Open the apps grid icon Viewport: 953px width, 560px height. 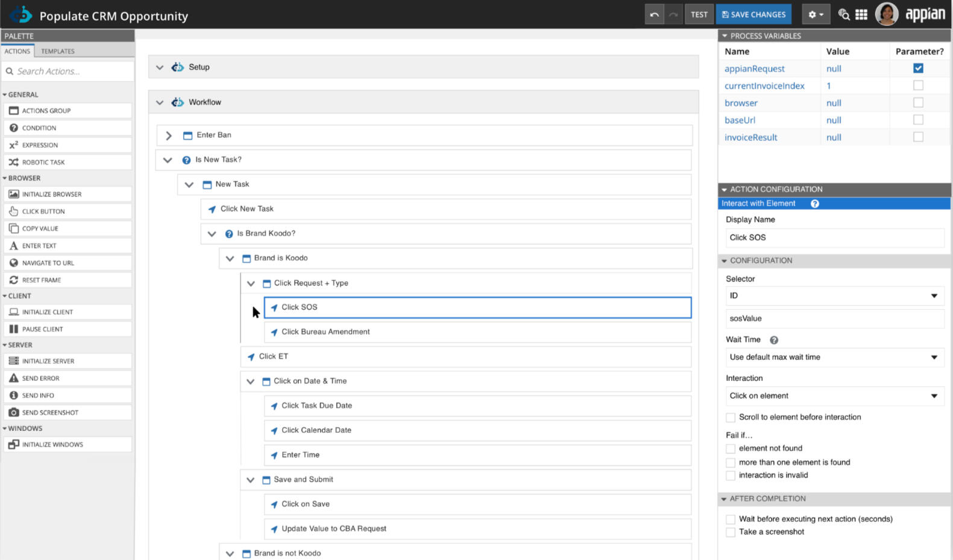click(x=861, y=14)
